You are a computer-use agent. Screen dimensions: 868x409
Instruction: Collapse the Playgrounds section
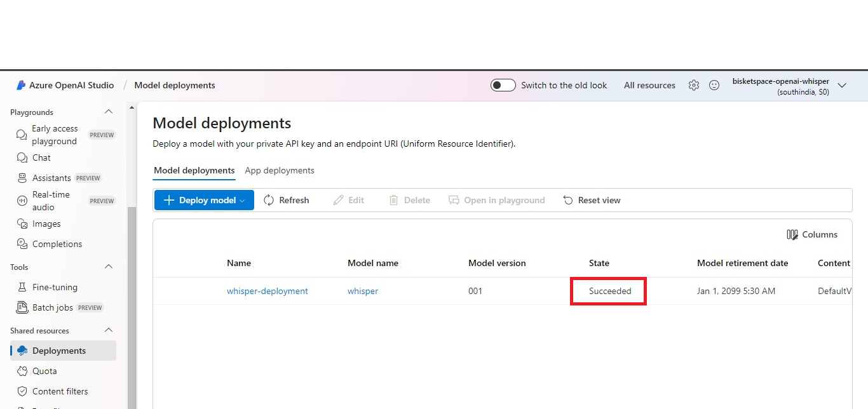point(109,112)
